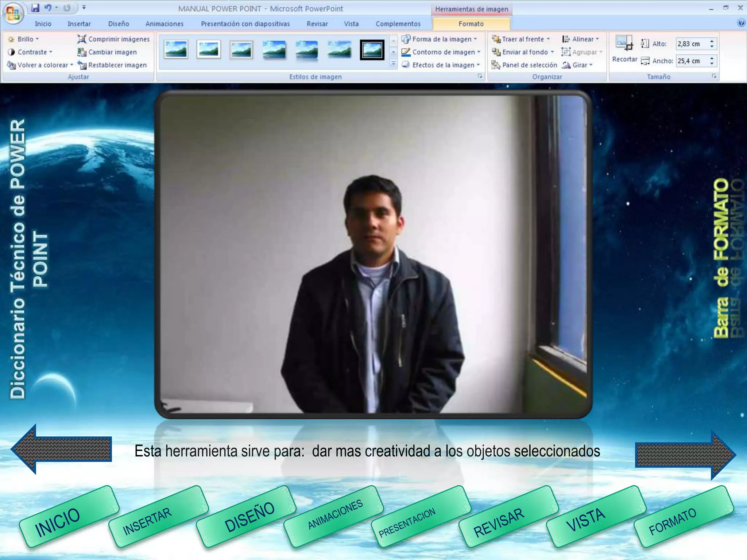Screen dimensions: 747x560
Task: Decrease the Ancho value with down arrow
Action: coord(712,64)
